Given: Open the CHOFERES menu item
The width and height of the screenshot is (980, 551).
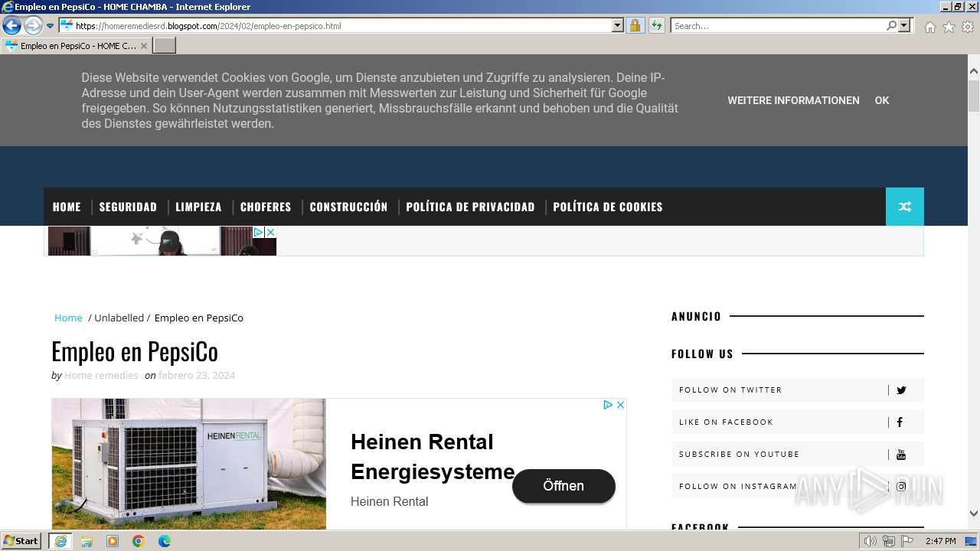Looking at the screenshot, I should tap(266, 207).
